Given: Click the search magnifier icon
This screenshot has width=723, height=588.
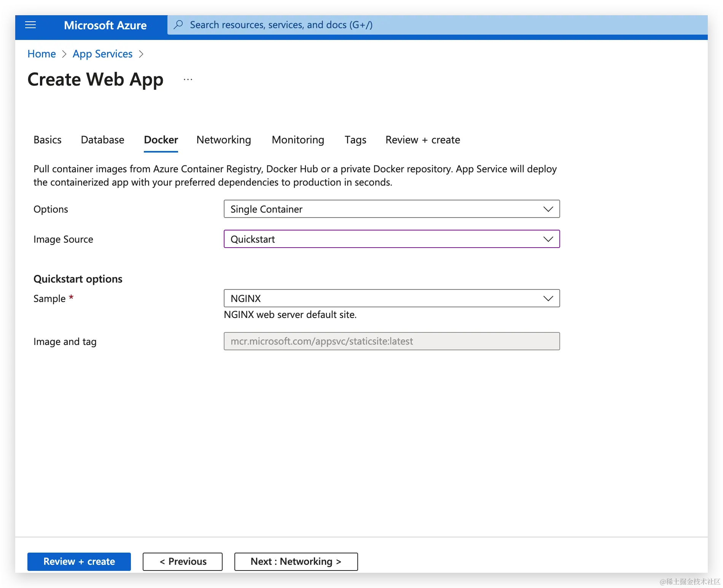Looking at the screenshot, I should tap(178, 25).
